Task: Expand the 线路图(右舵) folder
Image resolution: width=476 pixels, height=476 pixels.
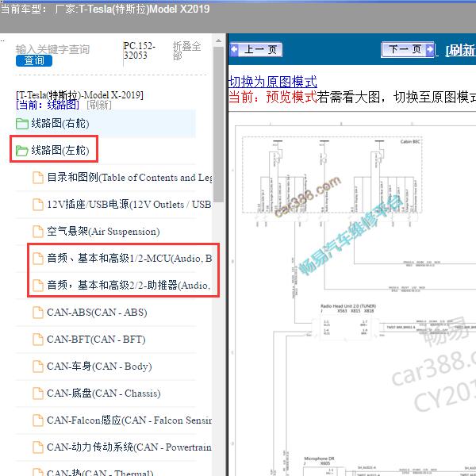Action: tap(60, 124)
